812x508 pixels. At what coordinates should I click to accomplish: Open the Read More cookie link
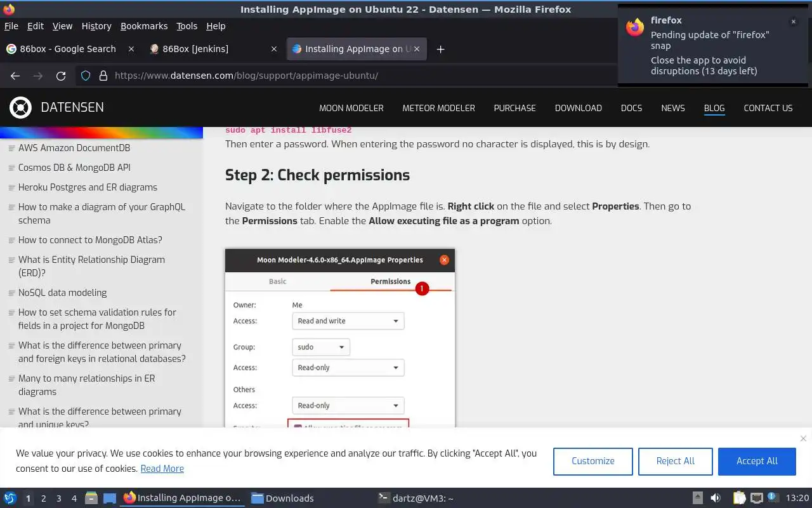click(162, 469)
